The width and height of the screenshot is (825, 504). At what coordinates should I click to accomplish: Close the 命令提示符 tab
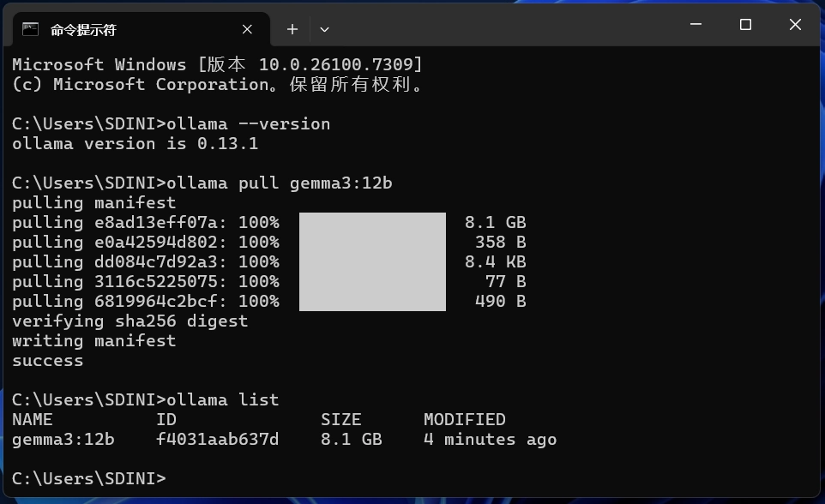(x=247, y=29)
